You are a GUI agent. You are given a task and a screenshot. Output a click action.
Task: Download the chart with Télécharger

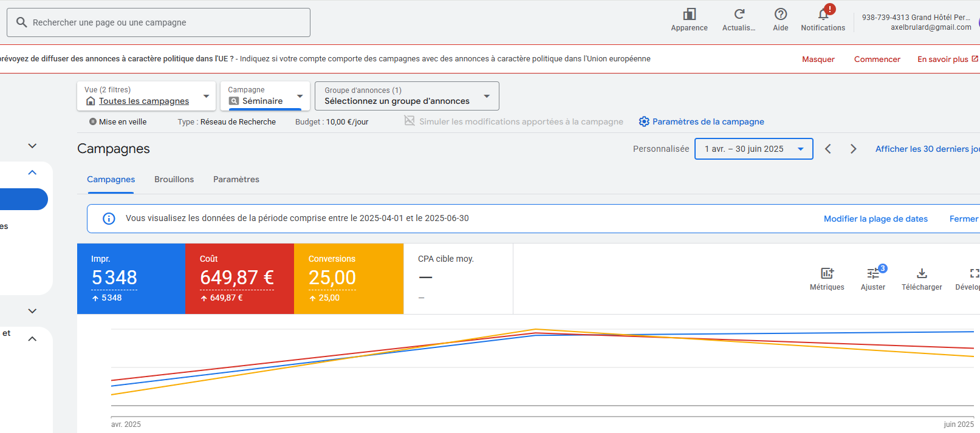tap(922, 274)
